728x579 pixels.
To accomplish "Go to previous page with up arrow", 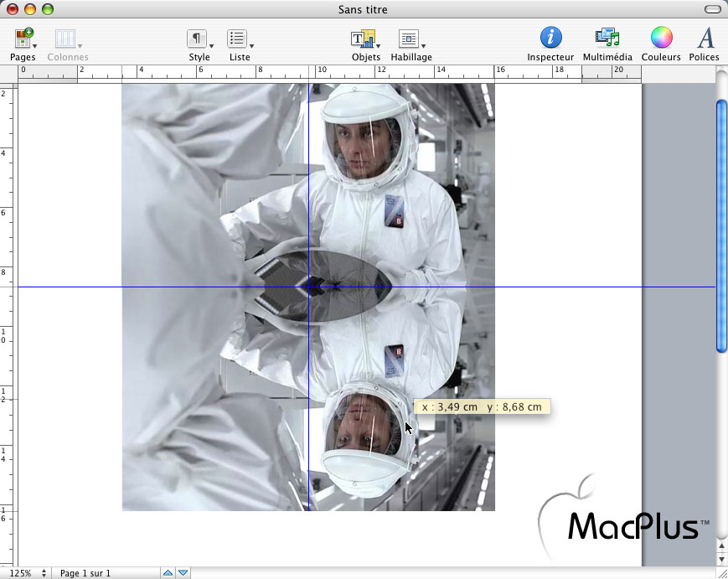I will (x=168, y=573).
